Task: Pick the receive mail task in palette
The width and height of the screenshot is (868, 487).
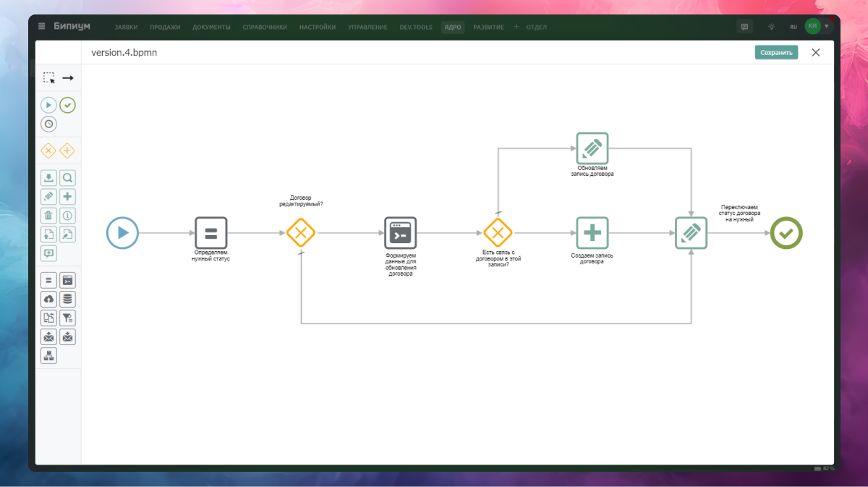Action: [67, 336]
